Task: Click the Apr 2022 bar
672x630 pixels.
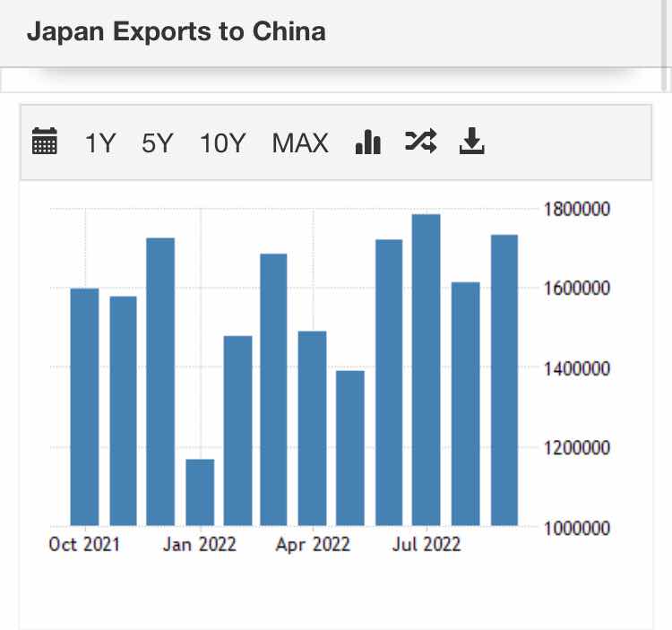Action: (312, 428)
